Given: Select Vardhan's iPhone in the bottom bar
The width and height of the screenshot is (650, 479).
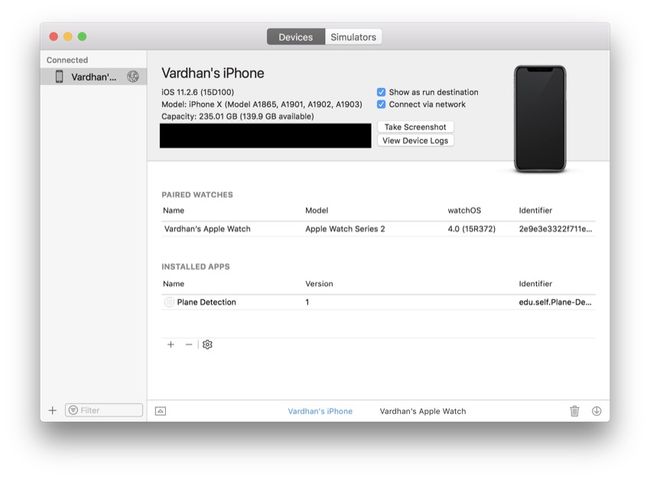Looking at the screenshot, I should [320, 411].
